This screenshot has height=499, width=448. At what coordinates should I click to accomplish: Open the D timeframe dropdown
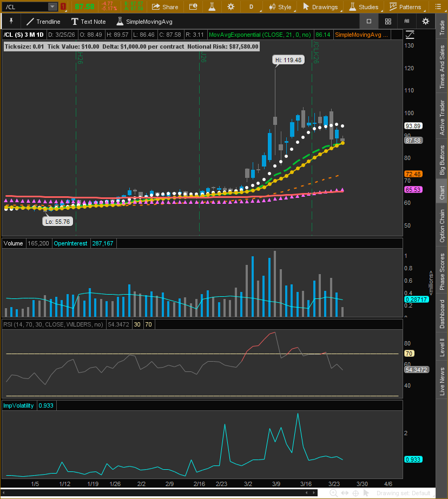252,6
